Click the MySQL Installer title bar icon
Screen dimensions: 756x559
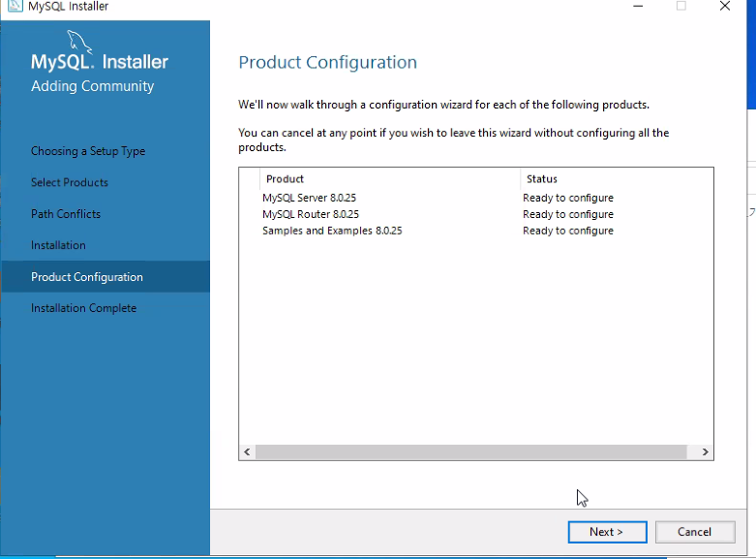(x=15, y=6)
